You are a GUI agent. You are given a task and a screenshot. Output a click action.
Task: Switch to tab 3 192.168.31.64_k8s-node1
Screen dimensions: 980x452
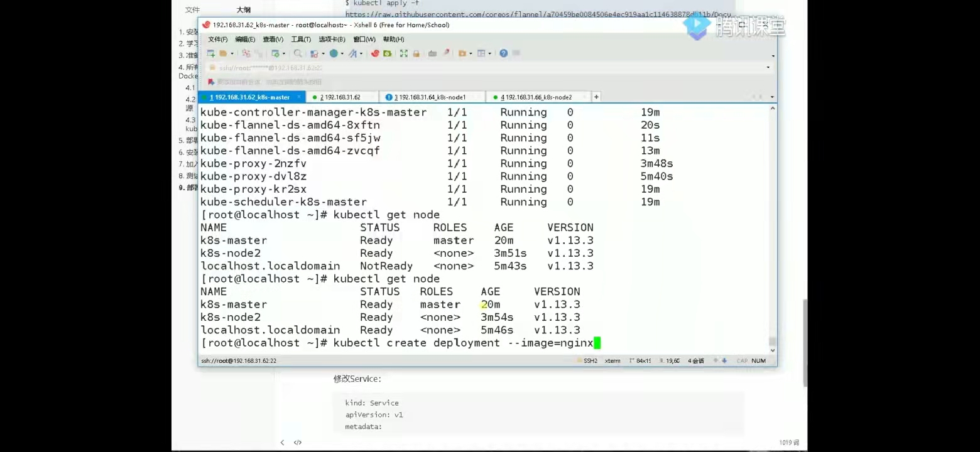(432, 97)
